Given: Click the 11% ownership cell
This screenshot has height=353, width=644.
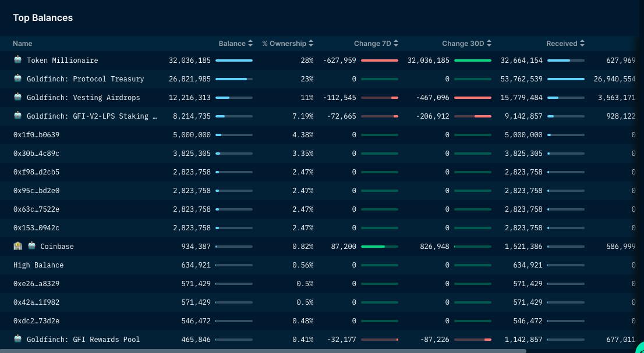Looking at the screenshot, I should [307, 98].
